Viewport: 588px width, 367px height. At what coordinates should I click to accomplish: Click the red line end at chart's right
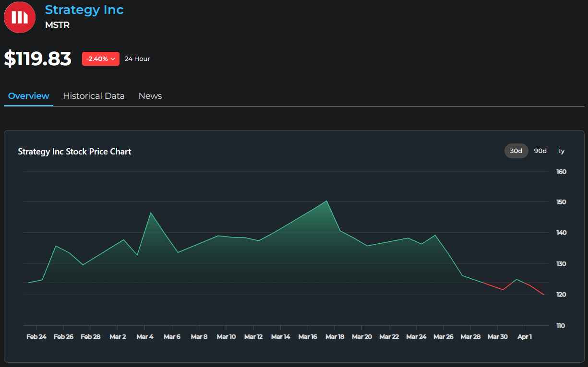[x=543, y=295]
